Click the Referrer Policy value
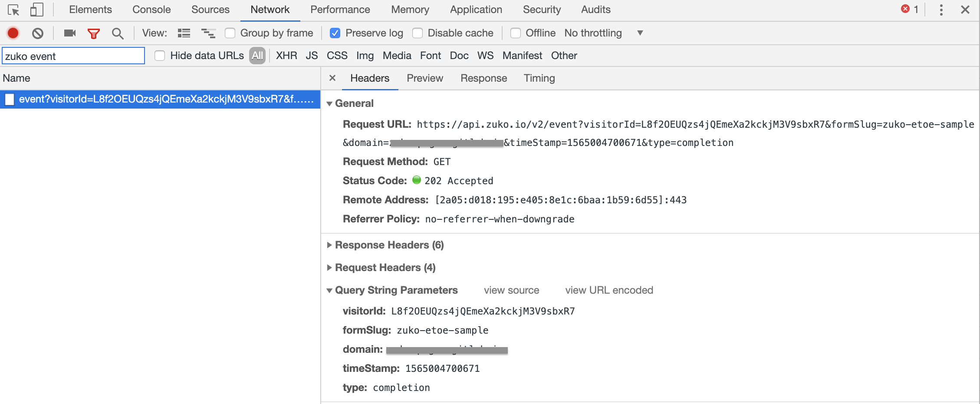This screenshot has width=980, height=404. [500, 219]
